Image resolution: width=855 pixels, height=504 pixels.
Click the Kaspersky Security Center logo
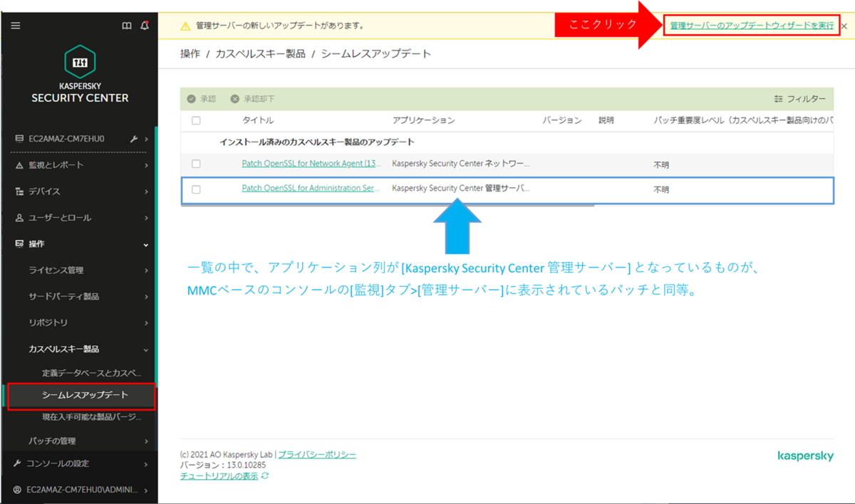pyautogui.click(x=79, y=74)
